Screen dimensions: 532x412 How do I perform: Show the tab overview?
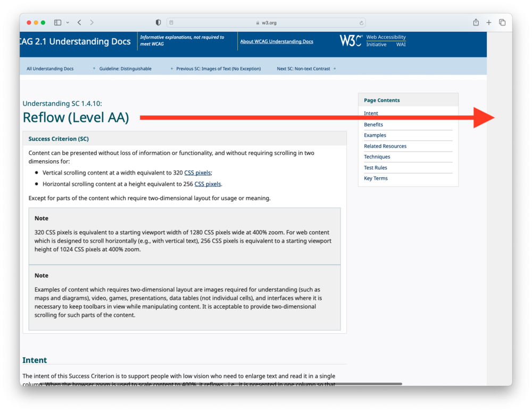click(x=502, y=22)
